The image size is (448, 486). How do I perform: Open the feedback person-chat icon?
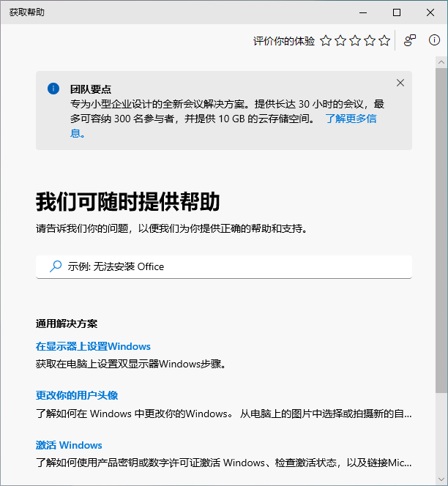click(x=409, y=40)
